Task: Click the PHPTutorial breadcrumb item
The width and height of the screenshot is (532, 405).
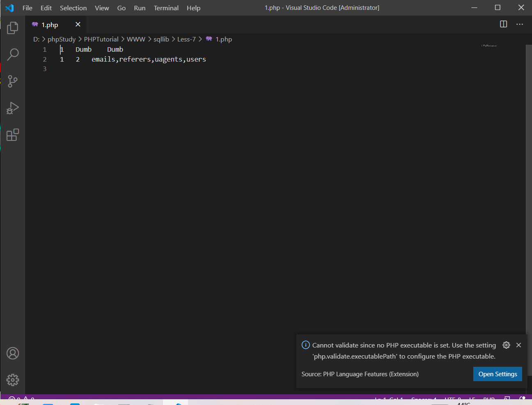Action: (101, 39)
